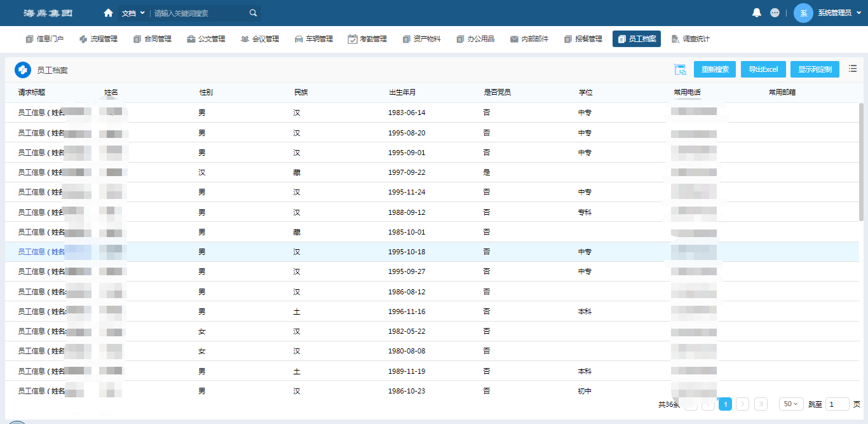Open 车辆管理 module

(x=314, y=39)
